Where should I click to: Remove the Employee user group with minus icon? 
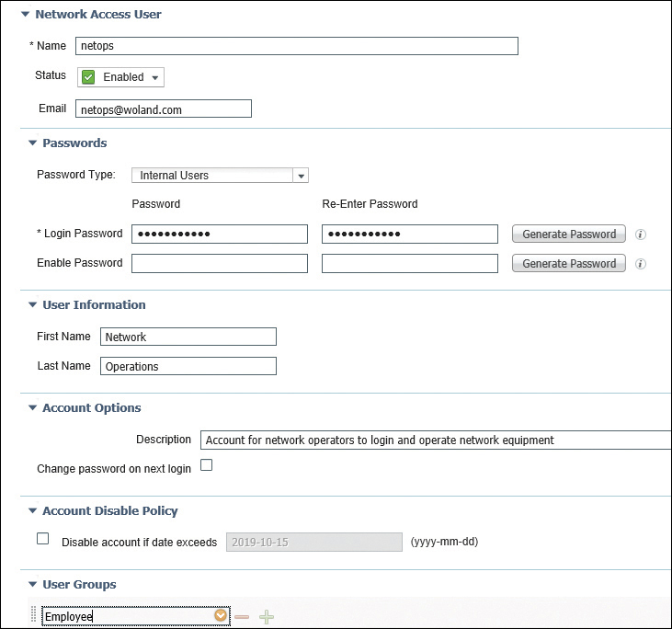point(242,617)
